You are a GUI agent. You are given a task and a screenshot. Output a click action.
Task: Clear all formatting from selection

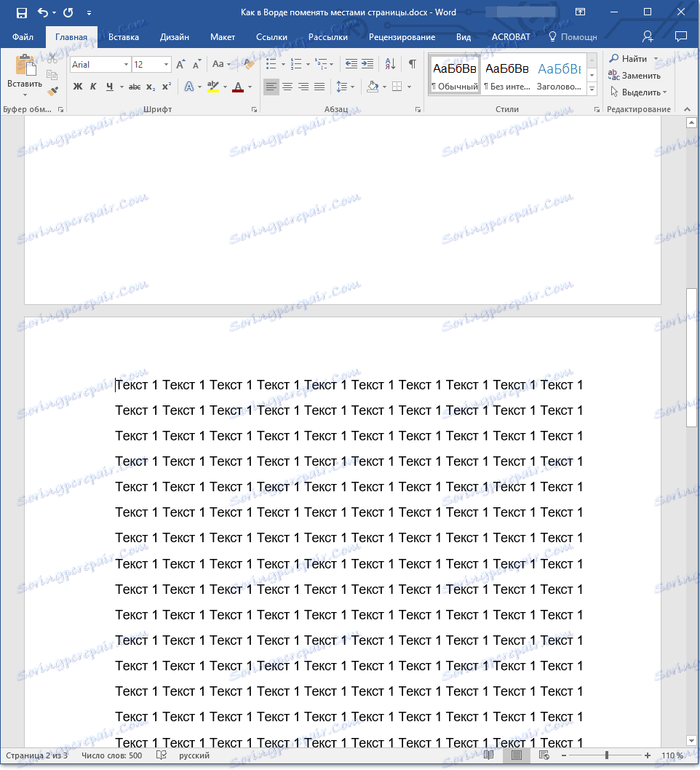pyautogui.click(x=249, y=64)
